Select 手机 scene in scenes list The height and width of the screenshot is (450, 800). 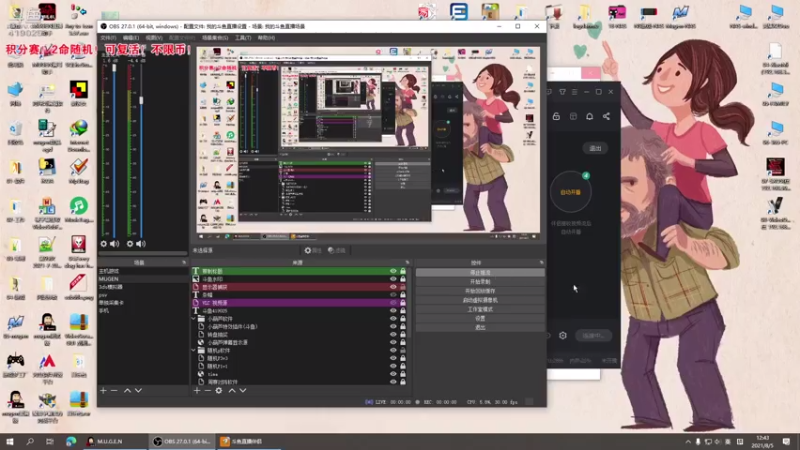[x=143, y=311]
